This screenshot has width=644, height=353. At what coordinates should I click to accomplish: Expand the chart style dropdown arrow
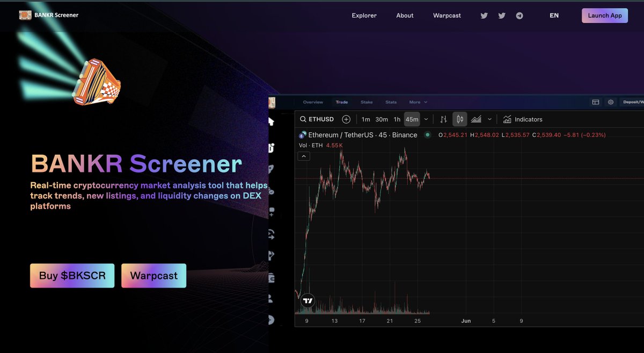click(x=489, y=119)
